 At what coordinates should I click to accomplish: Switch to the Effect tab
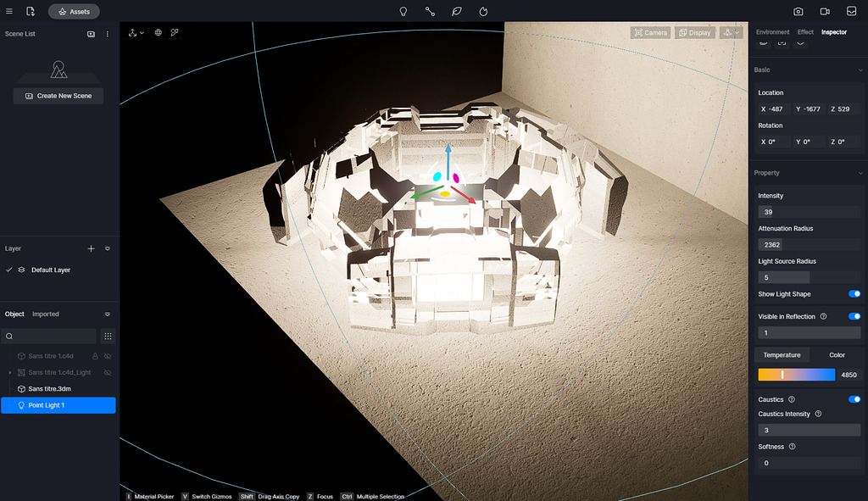click(804, 31)
